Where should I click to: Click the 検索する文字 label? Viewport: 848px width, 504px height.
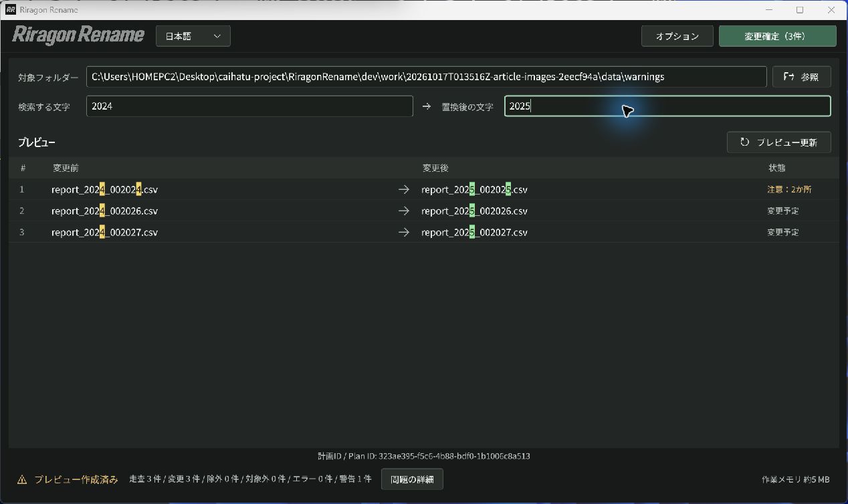pos(44,107)
